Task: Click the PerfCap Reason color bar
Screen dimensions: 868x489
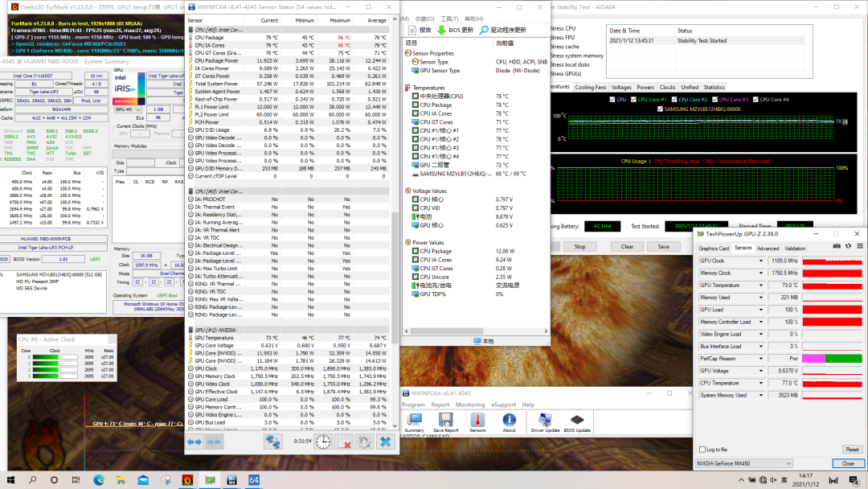Action: [832, 359]
